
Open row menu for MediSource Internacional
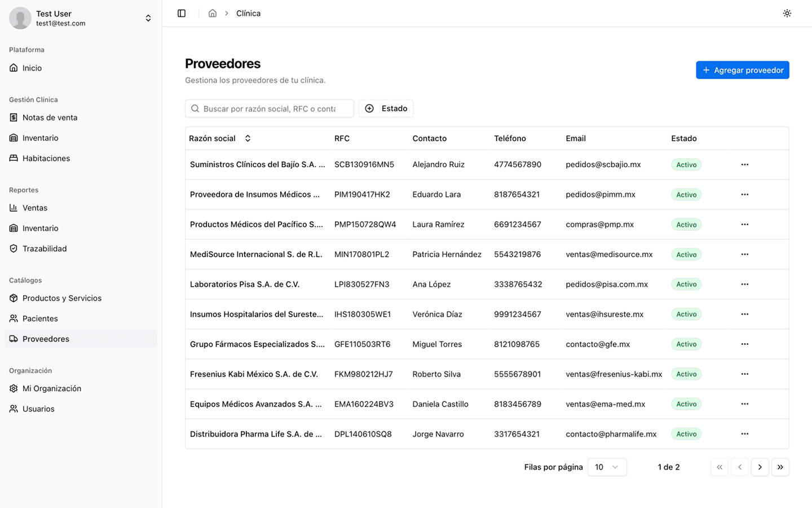[x=744, y=254]
